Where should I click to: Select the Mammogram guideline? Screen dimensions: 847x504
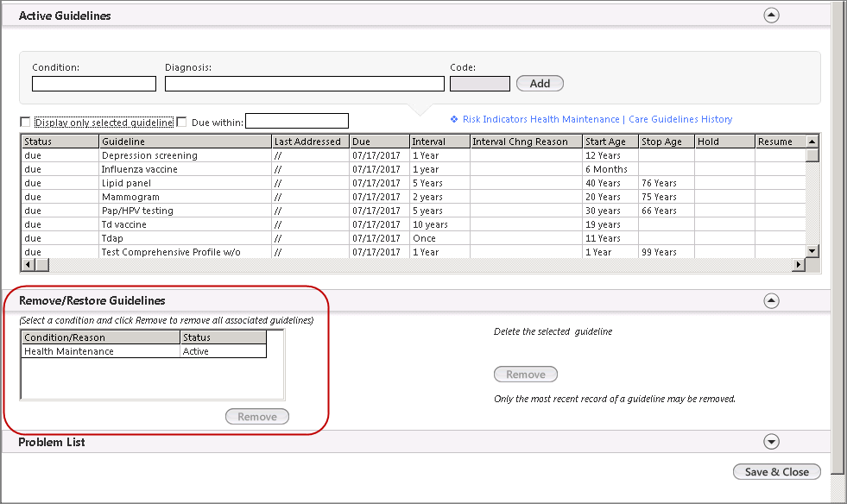[x=414, y=197]
